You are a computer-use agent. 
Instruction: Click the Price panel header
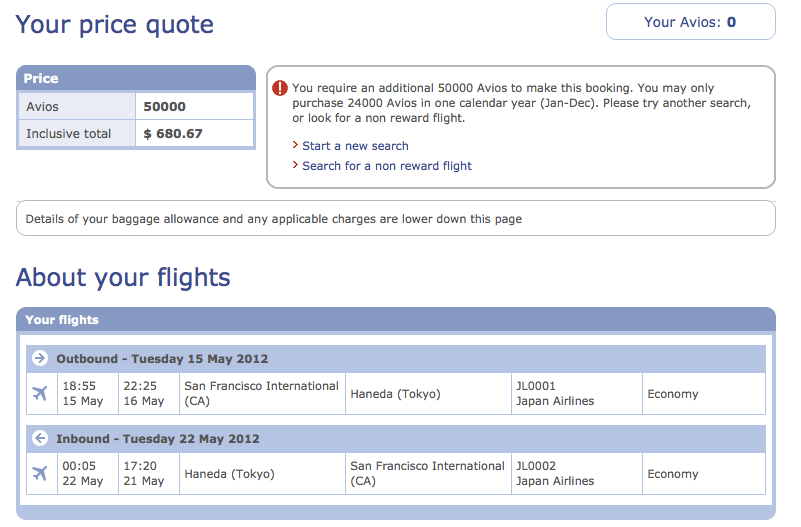point(136,78)
